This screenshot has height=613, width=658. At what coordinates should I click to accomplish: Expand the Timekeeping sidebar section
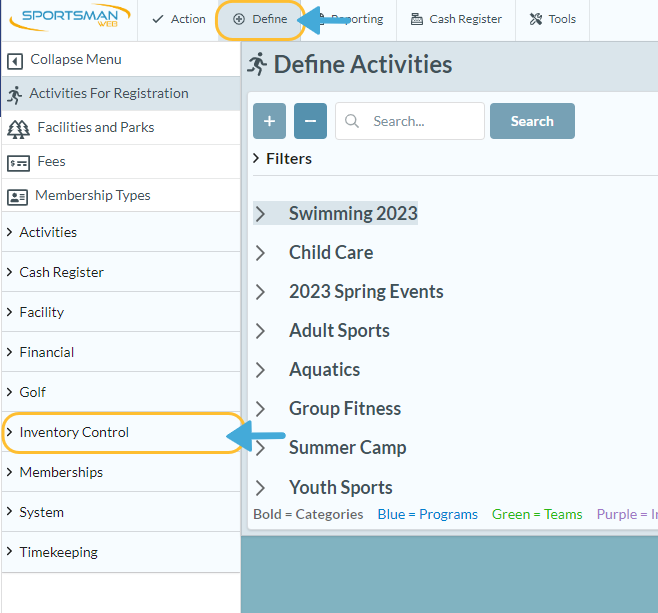point(58,552)
